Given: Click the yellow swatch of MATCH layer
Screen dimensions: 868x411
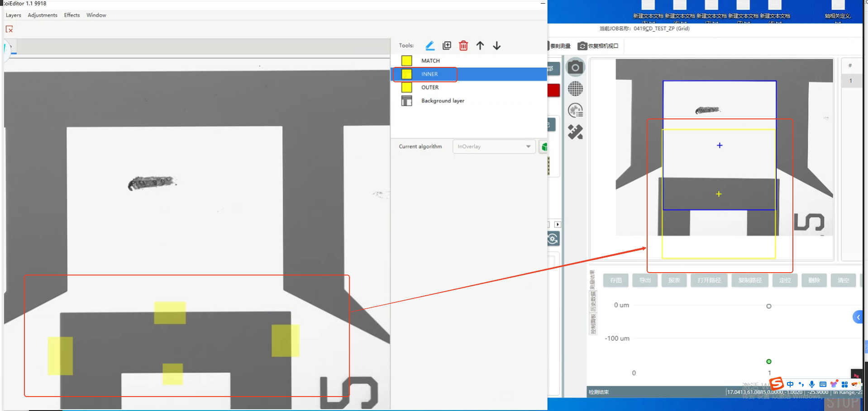Looking at the screenshot, I should 406,61.
